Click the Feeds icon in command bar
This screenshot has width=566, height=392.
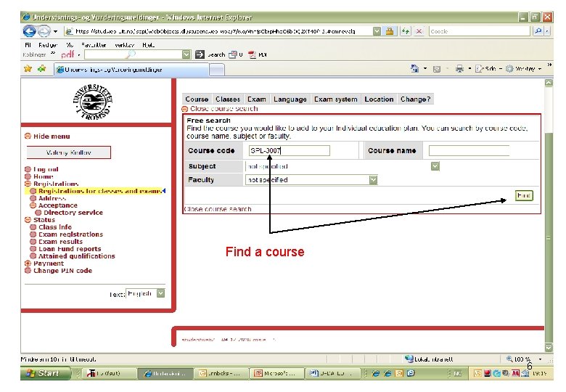[x=437, y=69]
